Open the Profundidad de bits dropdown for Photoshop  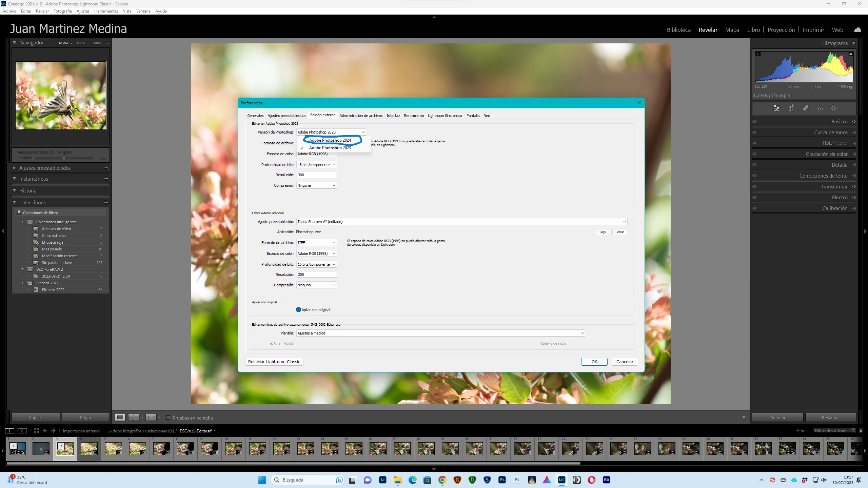point(316,165)
